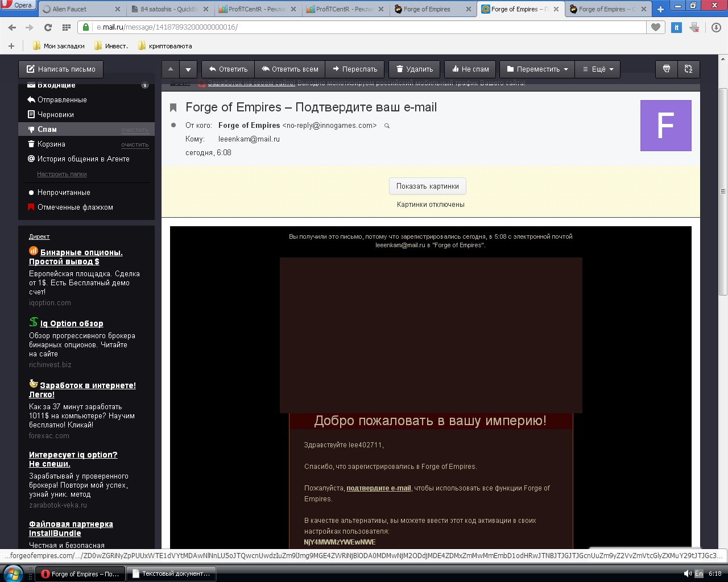This screenshot has width=728, height=582.
Task: Open the Opera menu button
Action: tap(17, 5)
